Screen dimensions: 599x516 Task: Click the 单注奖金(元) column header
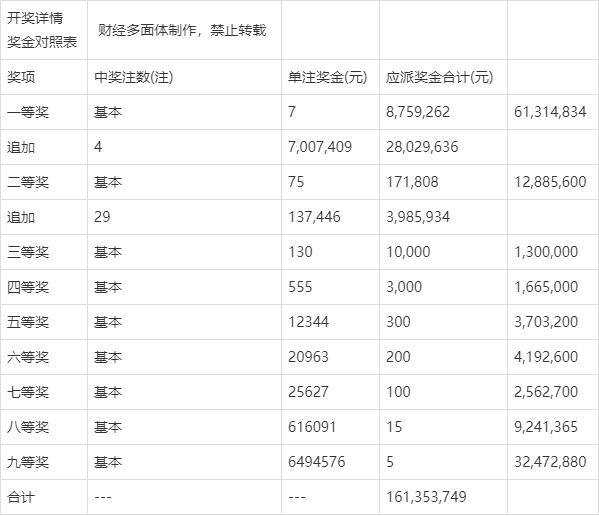[327, 77]
